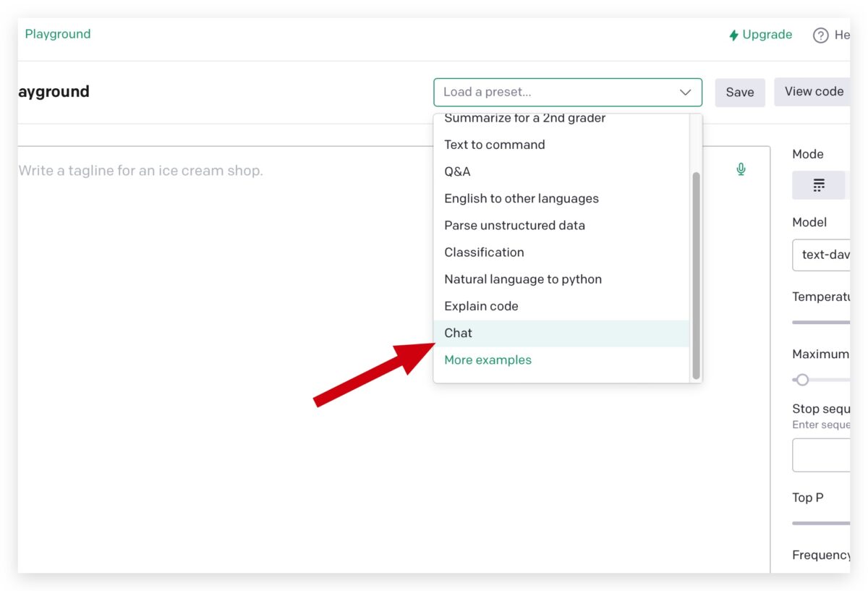Viewport: 868px width, 591px height.
Task: Choose the Chat preset
Action: pos(561,333)
